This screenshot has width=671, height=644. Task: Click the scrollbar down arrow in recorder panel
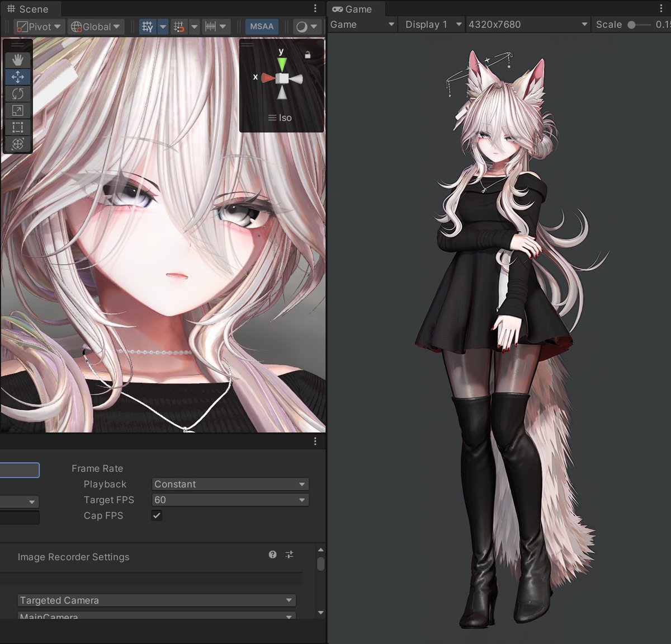320,613
